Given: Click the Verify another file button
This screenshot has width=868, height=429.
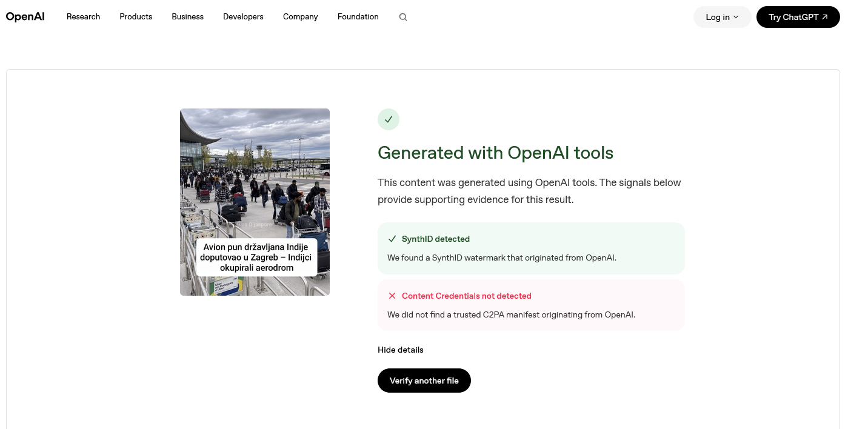Looking at the screenshot, I should (424, 381).
